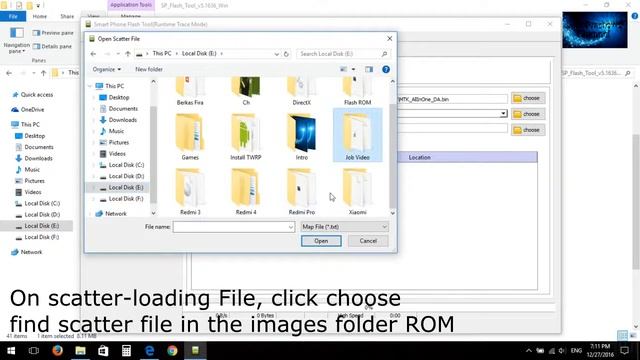Refresh the Local Disk (E:) dialog listing
The width and height of the screenshot is (640, 360).
286,54
